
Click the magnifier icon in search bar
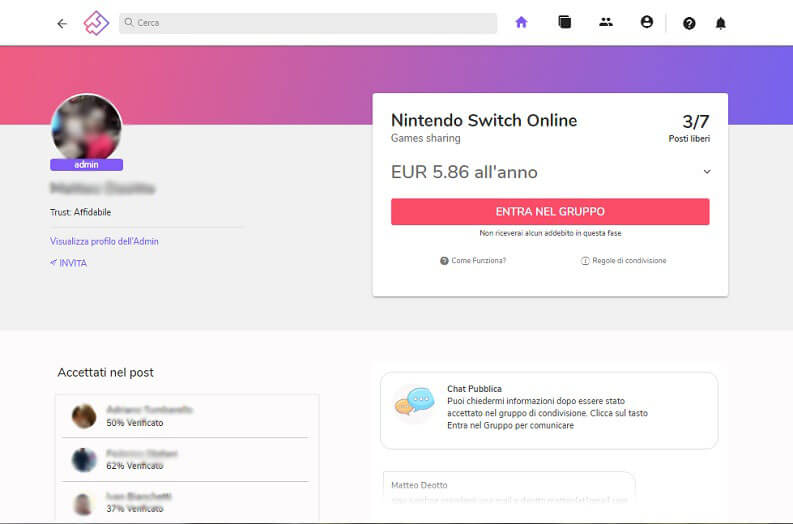[129, 22]
